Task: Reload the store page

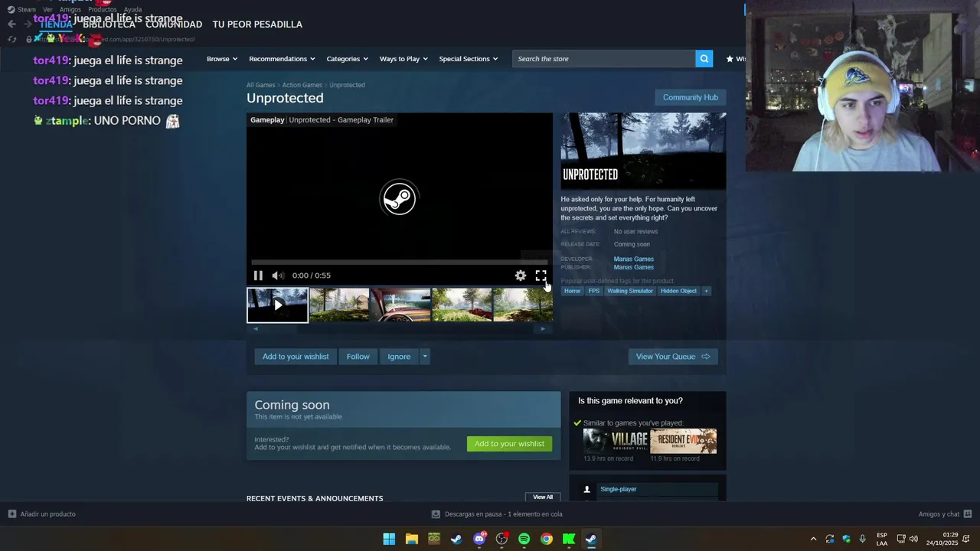Action: (11, 39)
